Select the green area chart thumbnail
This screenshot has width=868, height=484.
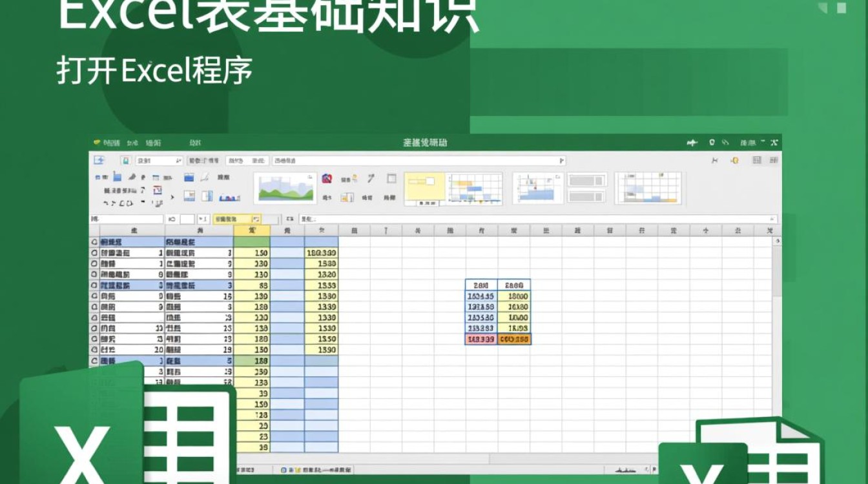285,188
